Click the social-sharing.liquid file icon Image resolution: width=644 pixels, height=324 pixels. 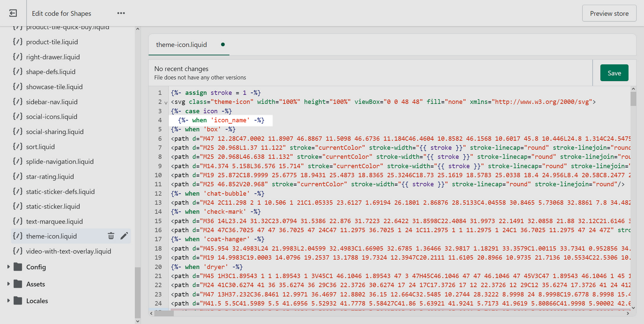point(17,131)
